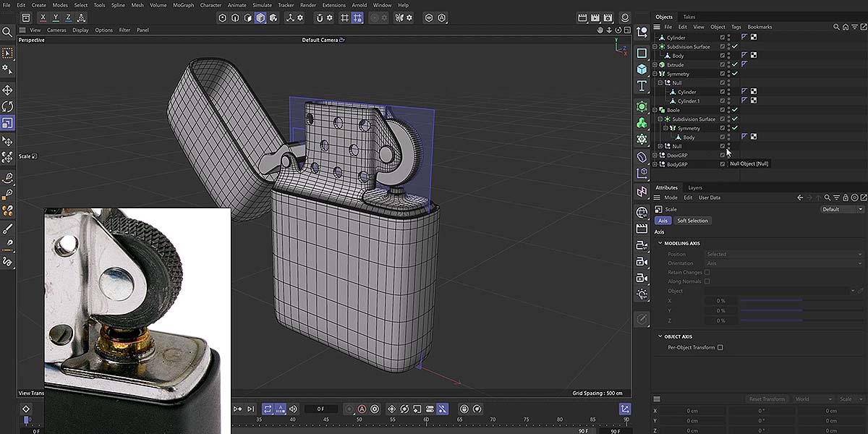The width and height of the screenshot is (868, 434).
Task: Click the Axis button in Attributes
Action: tap(663, 221)
